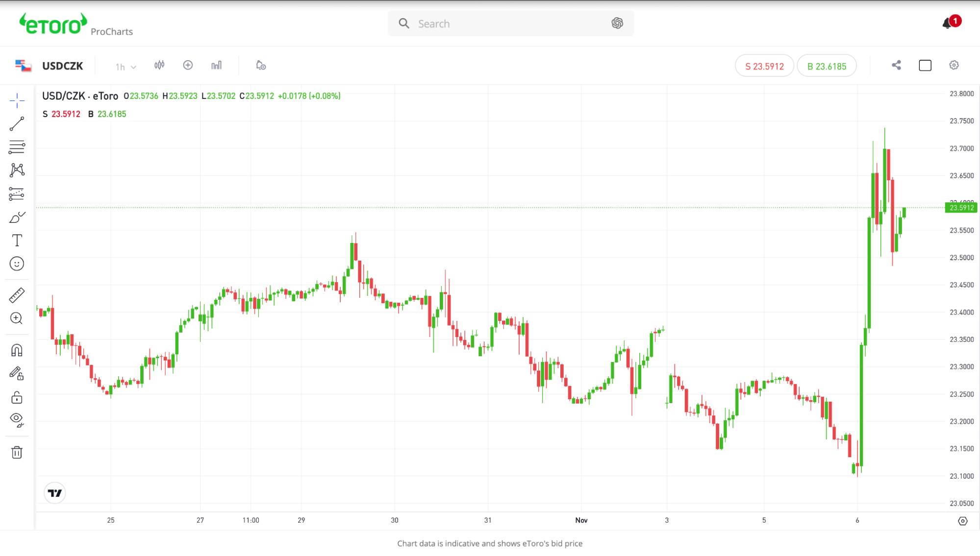Viewport: 980px width, 556px height.
Task: Toggle lock all drawing tools
Action: pos(17,397)
